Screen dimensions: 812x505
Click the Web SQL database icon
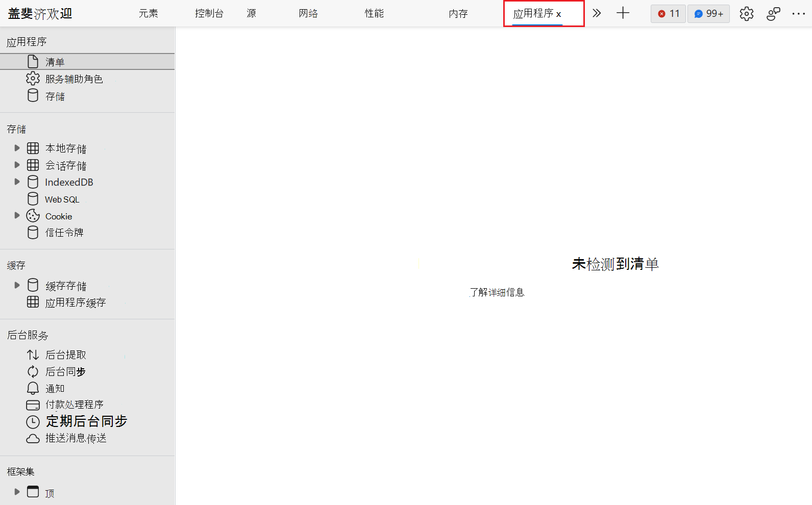(x=33, y=198)
